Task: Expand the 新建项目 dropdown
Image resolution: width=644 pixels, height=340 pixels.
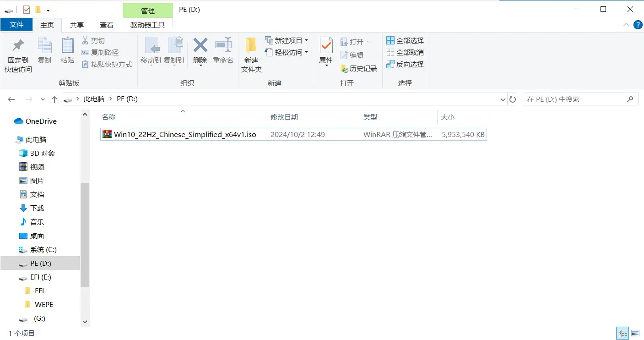Action: point(306,40)
